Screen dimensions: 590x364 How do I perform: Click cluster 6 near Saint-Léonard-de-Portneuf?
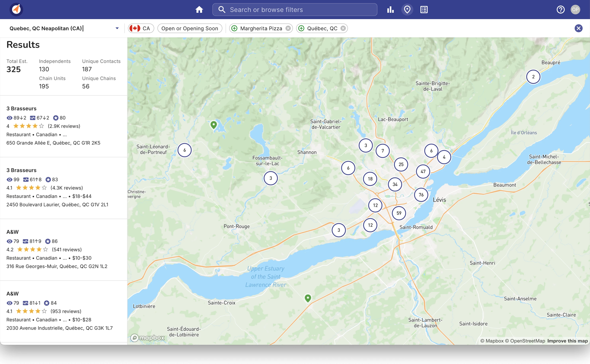point(185,150)
